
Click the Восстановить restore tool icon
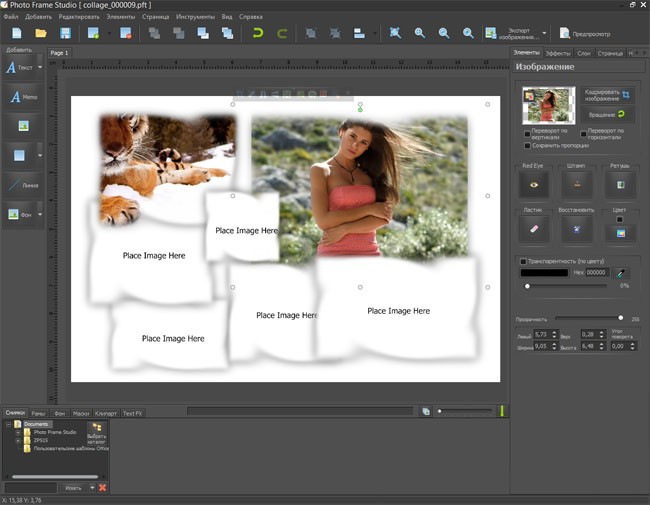coord(576,229)
